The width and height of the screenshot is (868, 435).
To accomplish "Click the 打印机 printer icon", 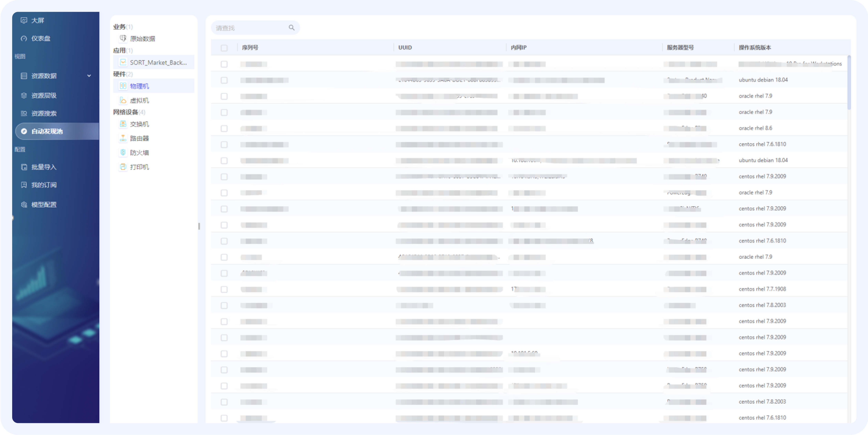I will tap(123, 167).
